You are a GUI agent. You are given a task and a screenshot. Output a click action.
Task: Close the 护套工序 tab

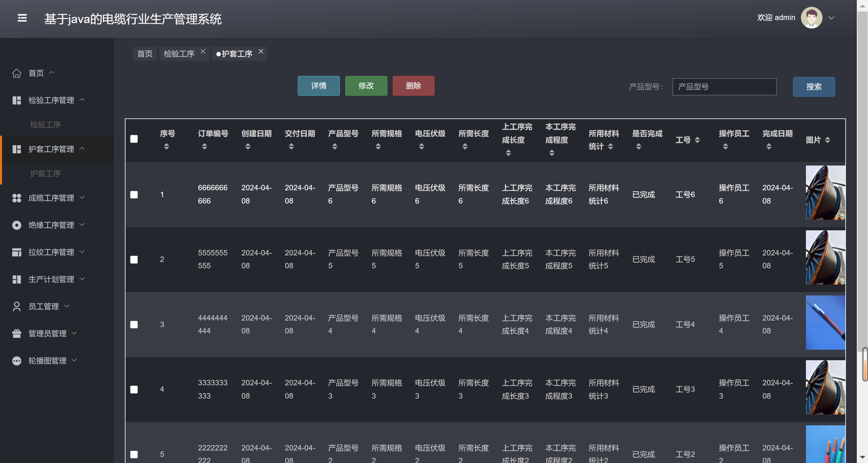coord(261,52)
